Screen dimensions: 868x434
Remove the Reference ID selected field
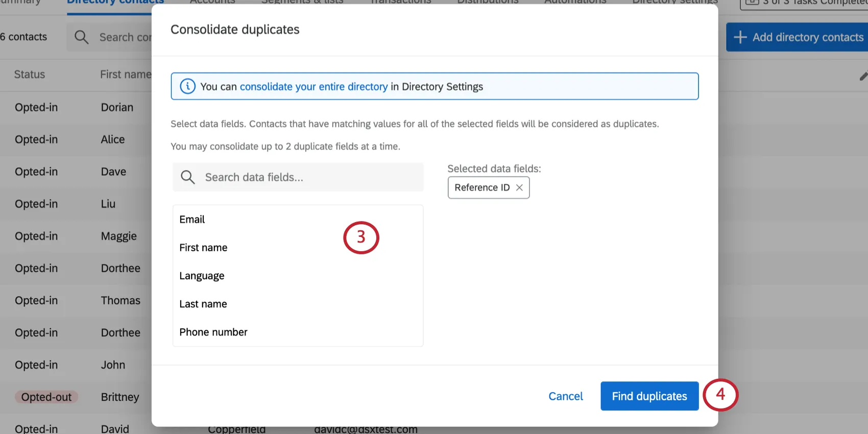pyautogui.click(x=519, y=187)
